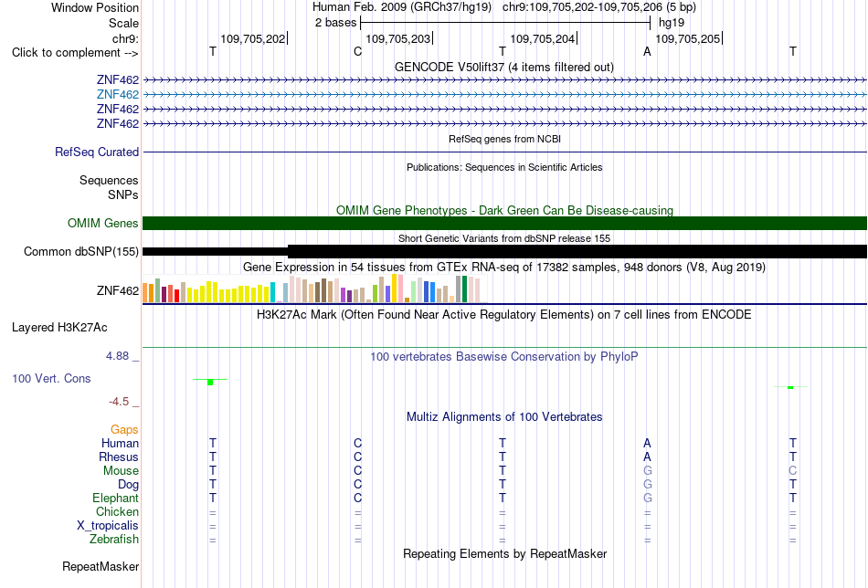Click the Gaps label in Multiz alignments
868x588 pixels.
click(124, 430)
